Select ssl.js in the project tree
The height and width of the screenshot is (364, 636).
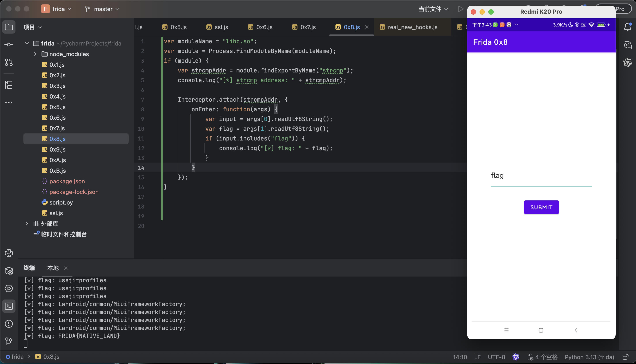(x=56, y=213)
